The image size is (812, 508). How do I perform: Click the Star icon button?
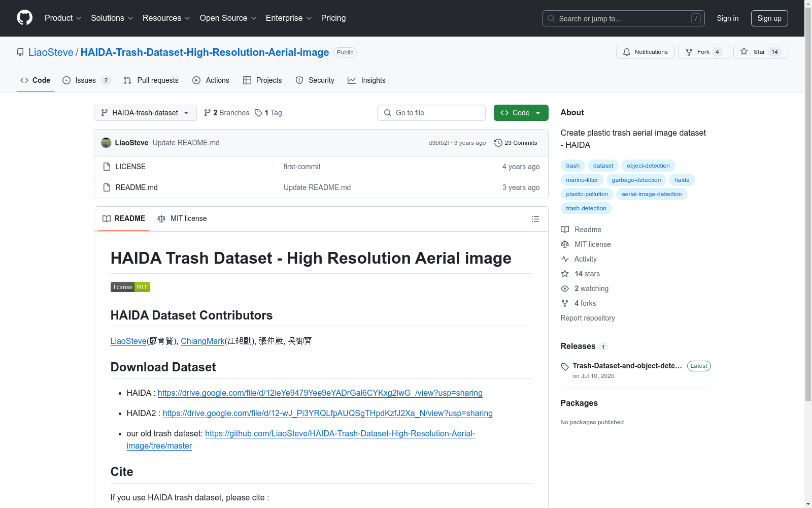[x=744, y=52]
